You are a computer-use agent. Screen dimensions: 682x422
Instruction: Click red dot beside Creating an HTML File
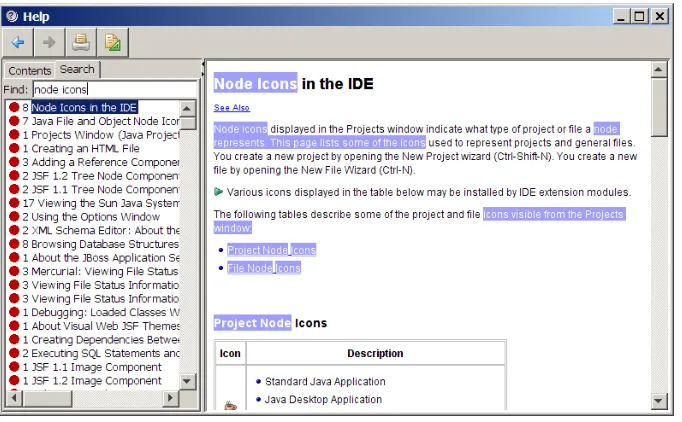[14, 148]
